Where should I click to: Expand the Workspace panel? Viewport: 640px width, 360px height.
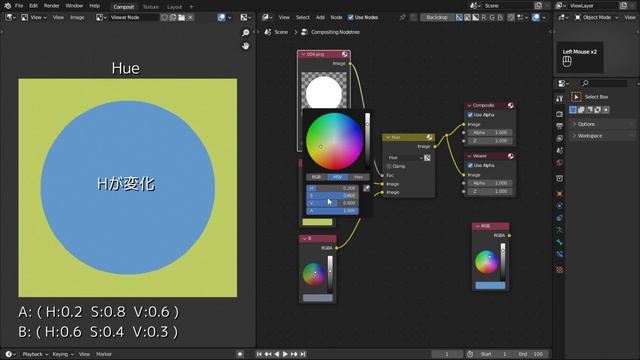click(603, 136)
